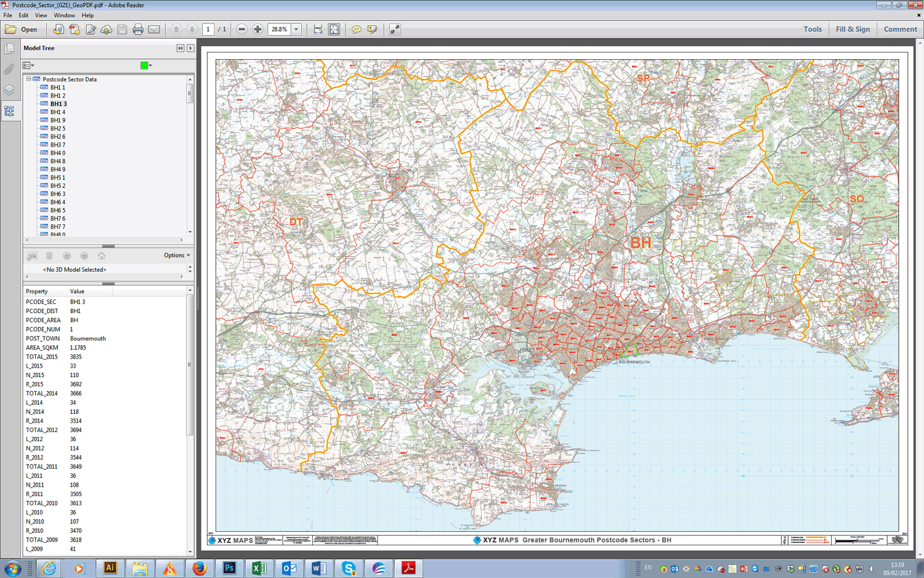Click the page number input field

208,29
